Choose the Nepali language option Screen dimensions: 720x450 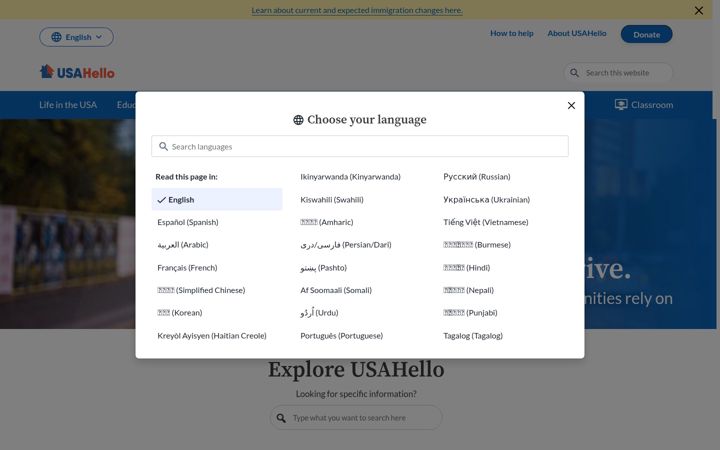(468, 290)
